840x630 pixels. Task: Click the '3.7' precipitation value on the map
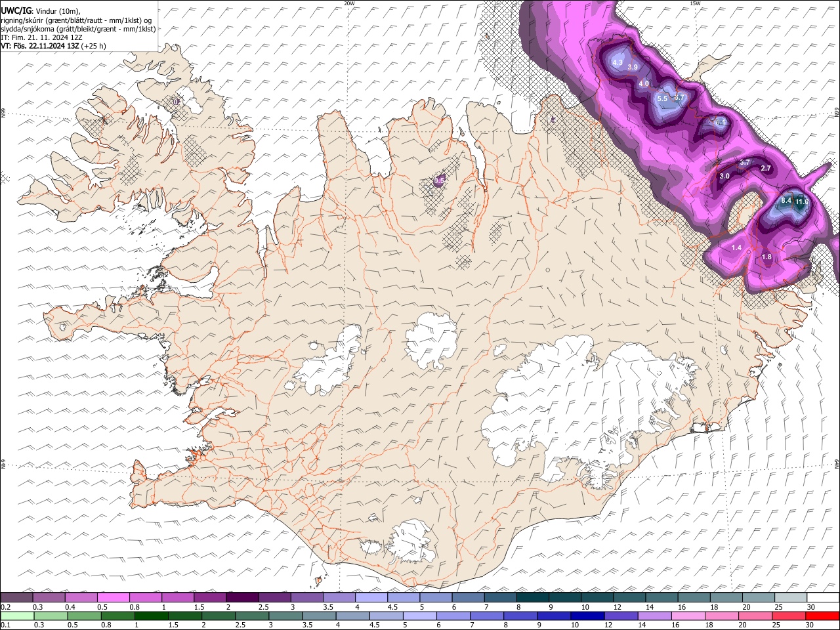744,162
